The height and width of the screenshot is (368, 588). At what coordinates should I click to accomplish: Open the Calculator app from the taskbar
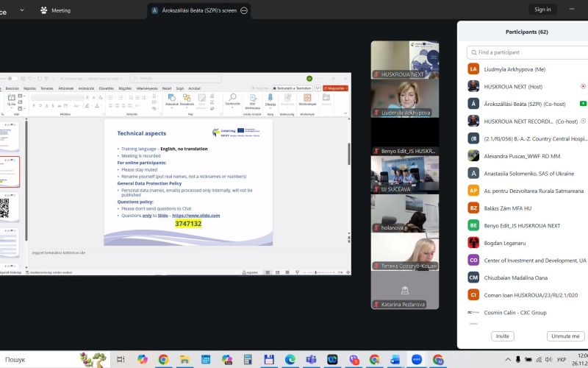coord(248,360)
